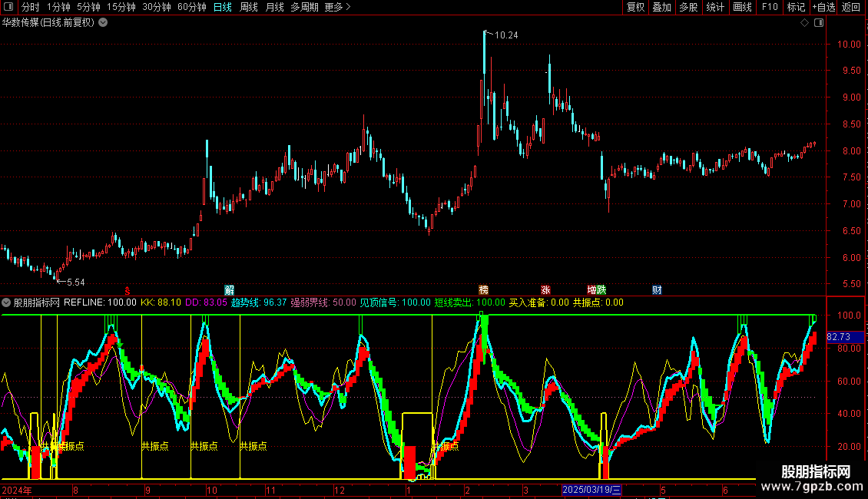This screenshot has height=499, width=868.
Task: Click the 返回 back button
Action: 851,7
